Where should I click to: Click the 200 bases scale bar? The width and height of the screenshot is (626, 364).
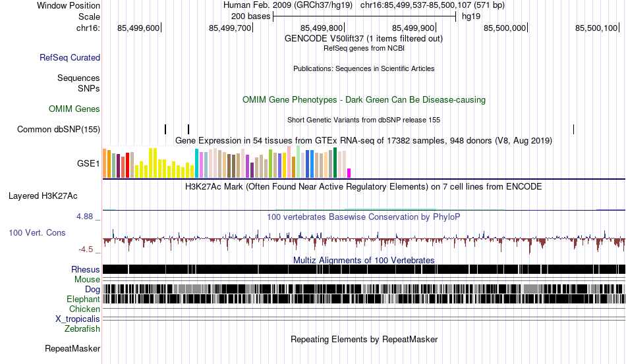[x=364, y=16]
